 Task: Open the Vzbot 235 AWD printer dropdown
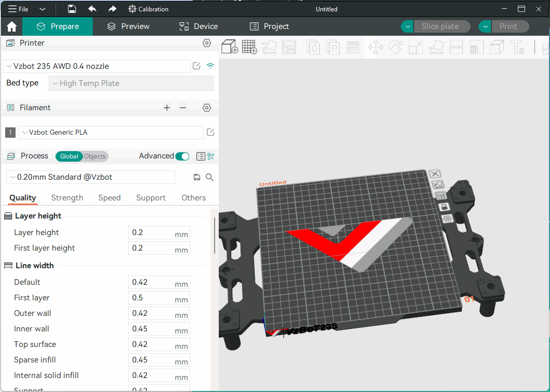point(97,66)
